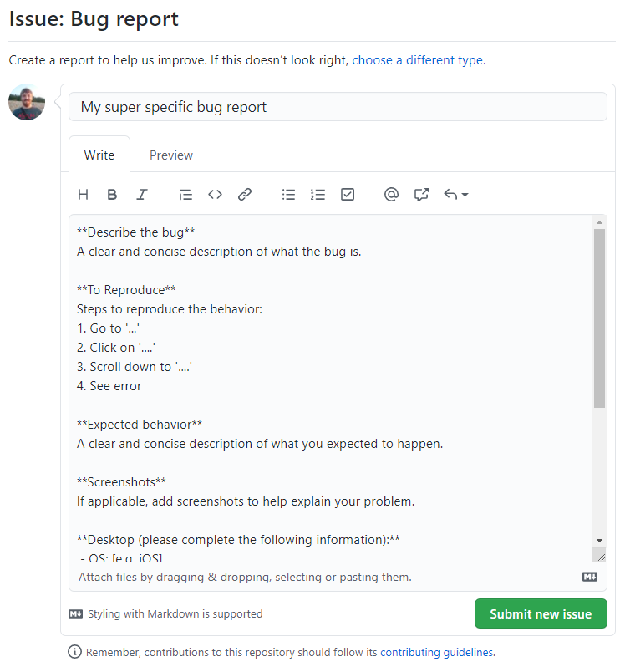This screenshot has height=672, width=625.
Task: Open the contributing guidelines link
Action: click(x=436, y=652)
